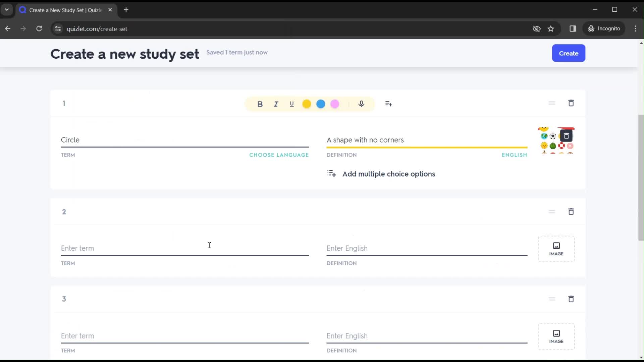
Task: Click ENGLISH dropdown for definition language
Action: (515, 155)
